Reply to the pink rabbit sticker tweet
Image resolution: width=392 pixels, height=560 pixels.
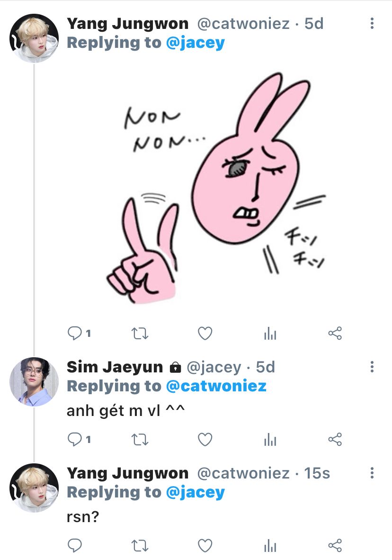(x=75, y=334)
